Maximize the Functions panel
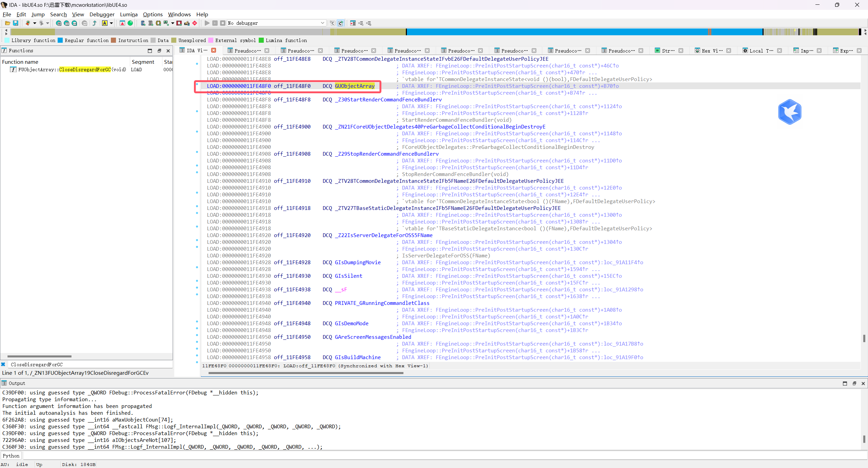 click(150, 51)
